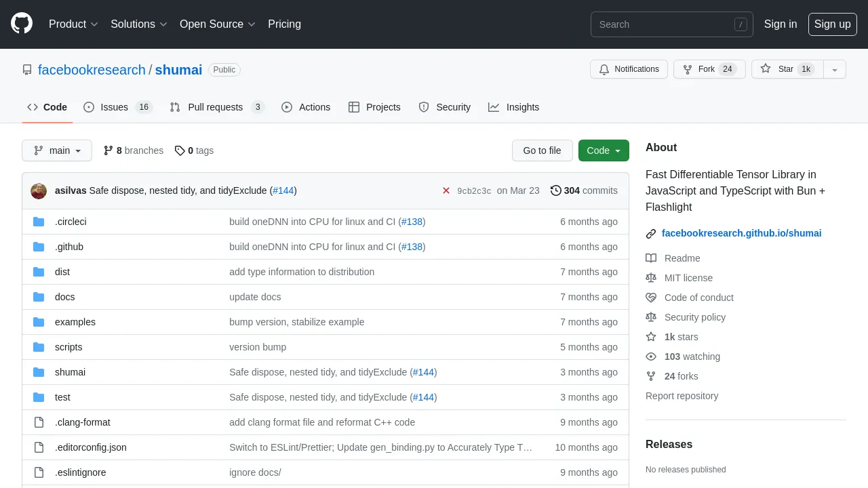The width and height of the screenshot is (868, 488).
Task: Click Report repository link
Action: coord(682,396)
